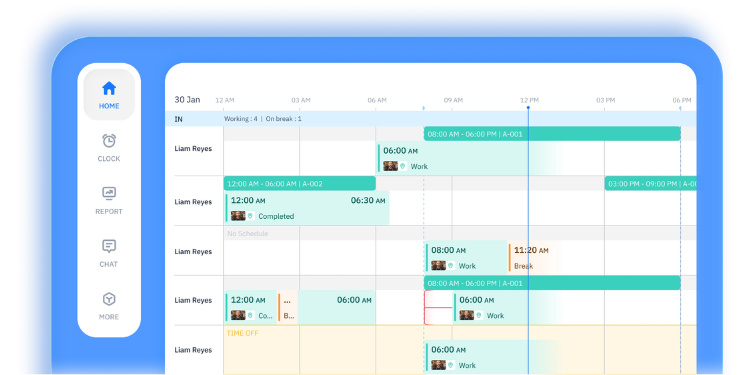The image size is (750, 375).
Task: Click the On break : 1 counter
Action: pyautogui.click(x=284, y=119)
